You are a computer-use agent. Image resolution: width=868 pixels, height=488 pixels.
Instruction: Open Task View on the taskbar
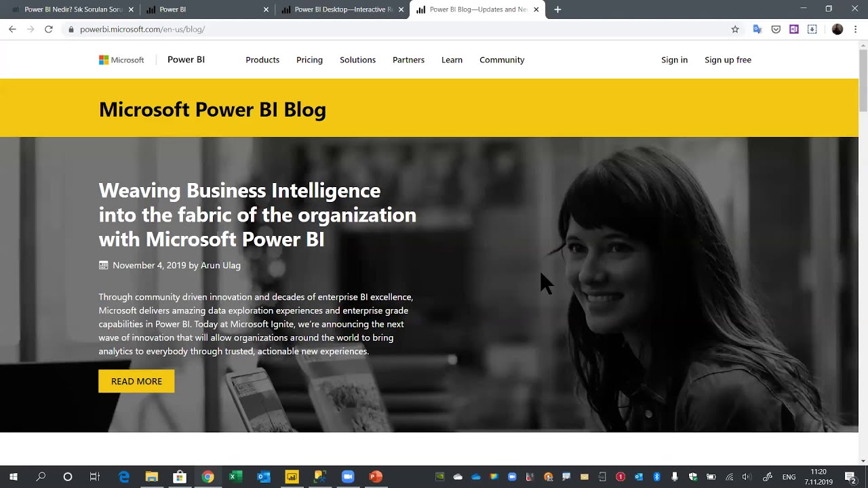click(95, 477)
